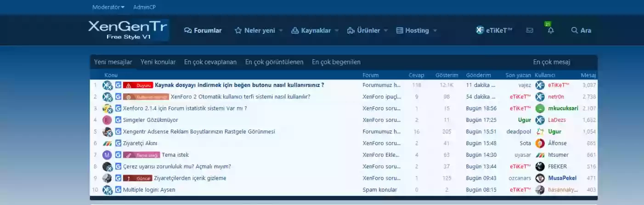This screenshot has width=644, height=205.
Task: Click the avatar on 'Tema istek' row
Action: 107,155
